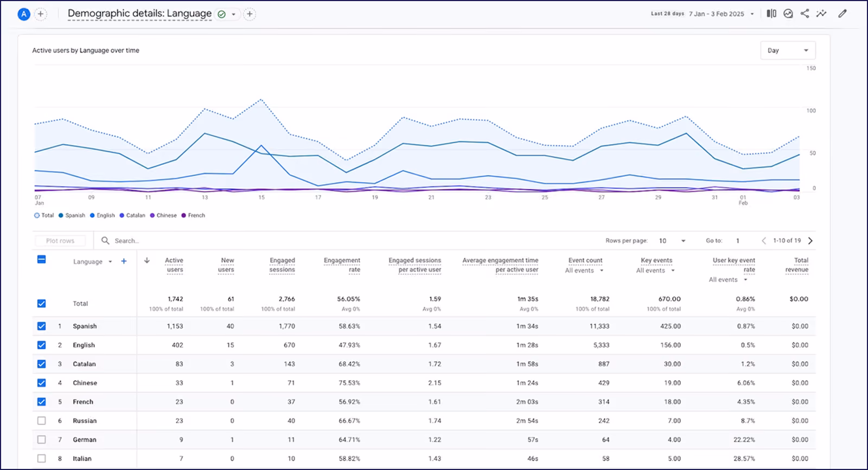The height and width of the screenshot is (470, 868).
Task: Go to previous page of results
Action: 764,241
